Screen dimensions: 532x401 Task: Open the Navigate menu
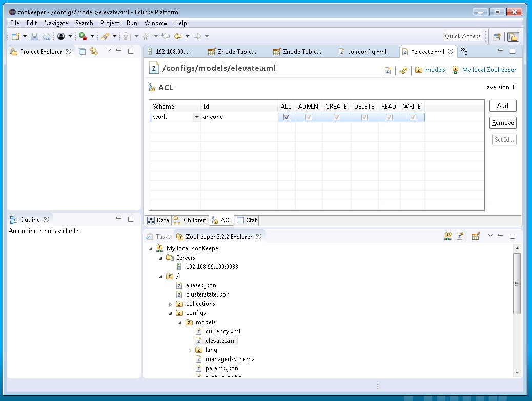pyautogui.click(x=56, y=23)
